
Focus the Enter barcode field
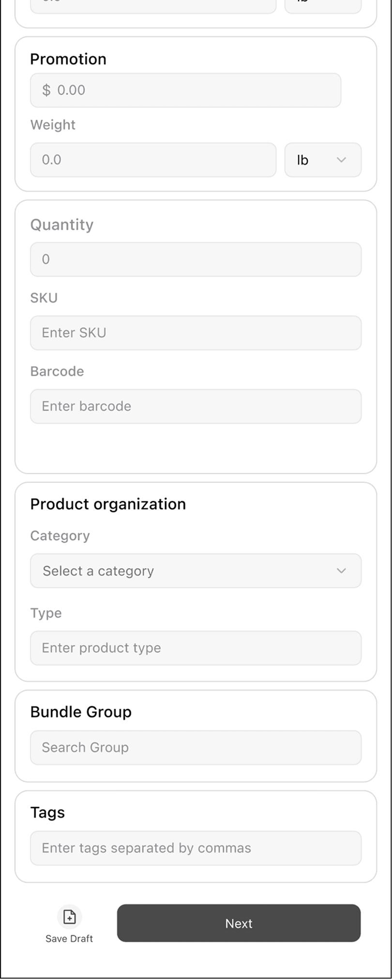tap(196, 406)
